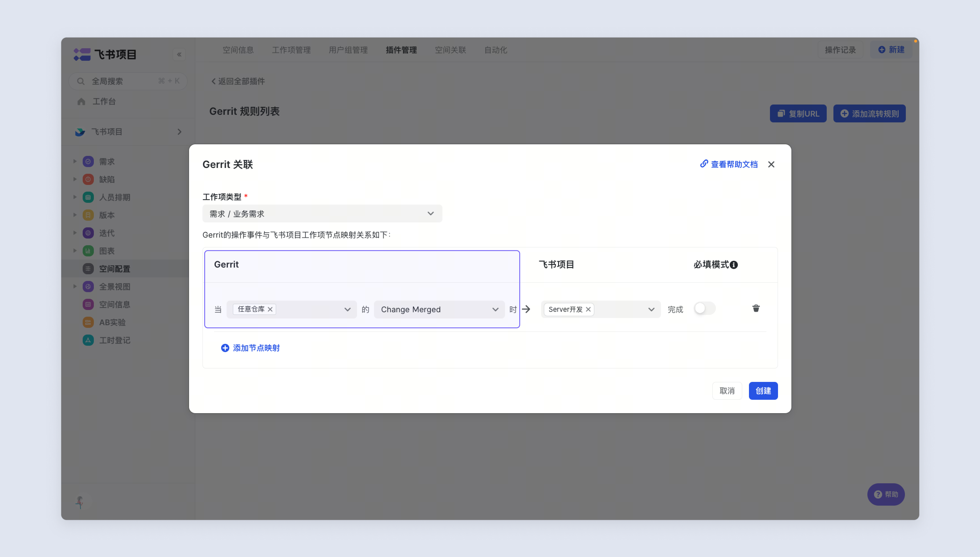980x557 pixels.
Task: Focus the 全局搜索 search field
Action: coord(128,81)
